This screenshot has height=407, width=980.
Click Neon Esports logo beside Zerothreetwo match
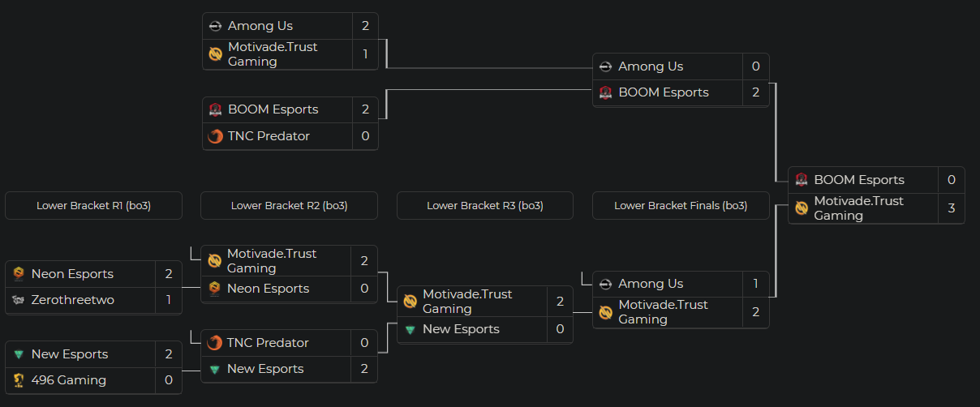(19, 274)
